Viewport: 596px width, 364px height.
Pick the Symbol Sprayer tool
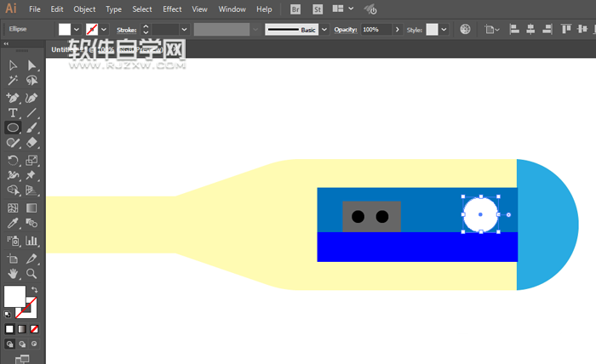point(13,241)
